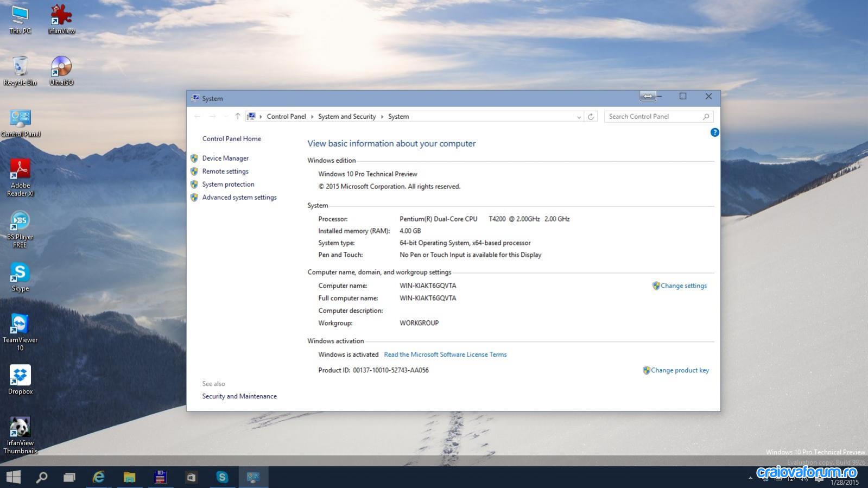Expand the chevron before Control Panel breadcrumb
The height and width of the screenshot is (488, 868).
261,117
